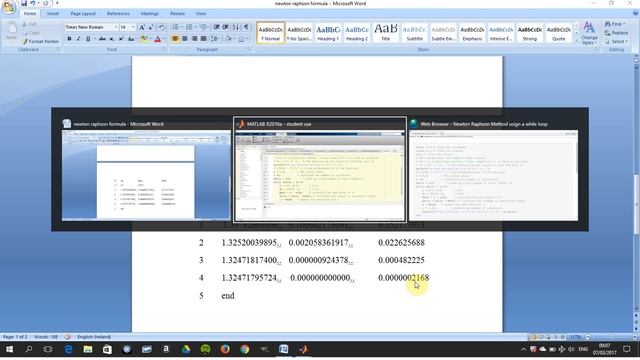Open line spacing options
640x360 pixels.
(x=215, y=39)
